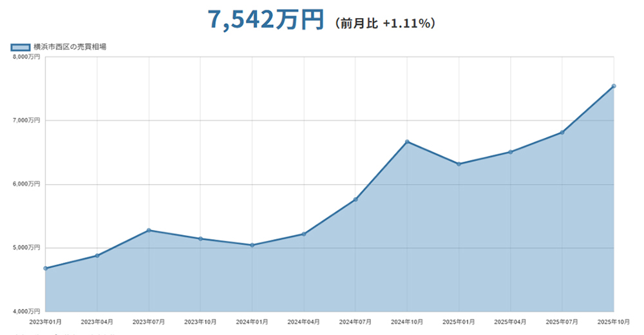644x335 pixels.
Task: Click the 2025年07月 data point marker
Action: tap(562, 133)
